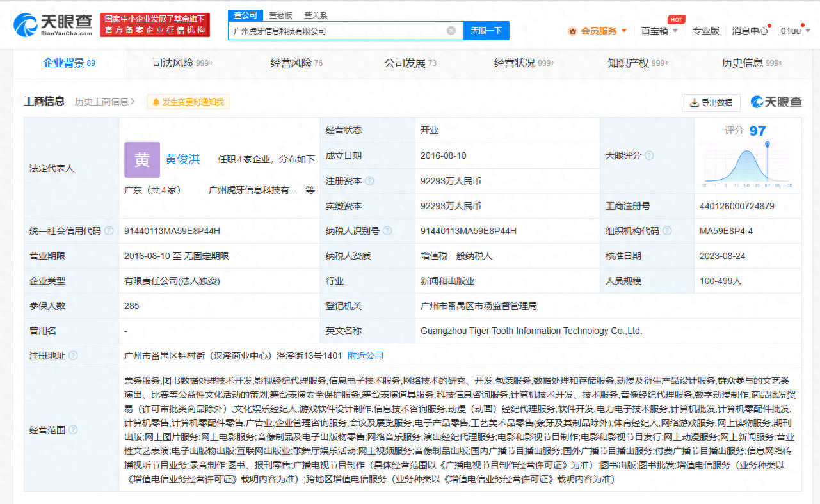Click help icon beside 注册资本

tap(369, 181)
